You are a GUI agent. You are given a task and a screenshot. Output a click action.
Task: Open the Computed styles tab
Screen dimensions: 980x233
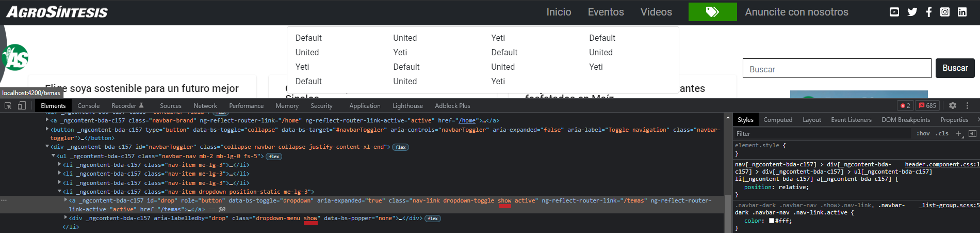point(777,120)
